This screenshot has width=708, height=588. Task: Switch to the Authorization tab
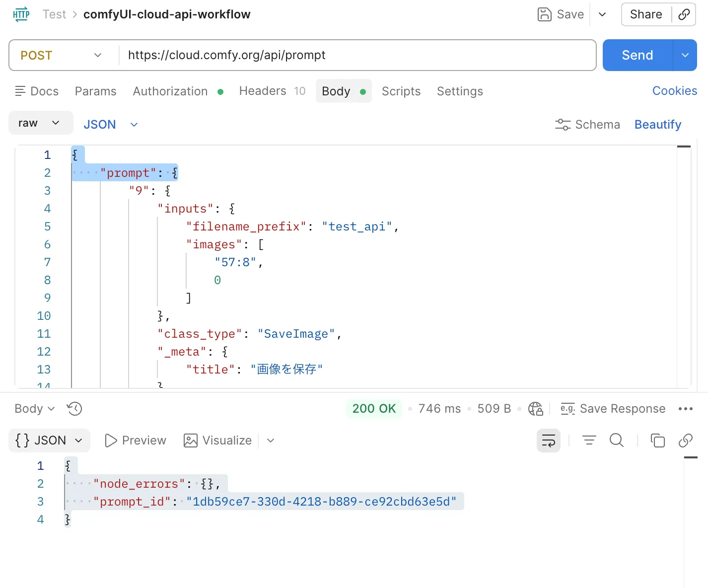[x=178, y=91]
